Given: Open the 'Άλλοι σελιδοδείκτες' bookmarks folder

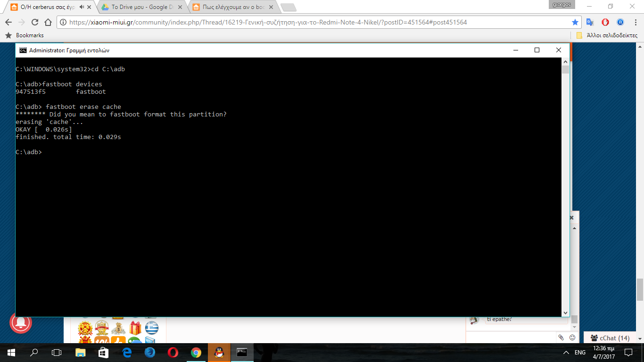Looking at the screenshot, I should coord(607,35).
